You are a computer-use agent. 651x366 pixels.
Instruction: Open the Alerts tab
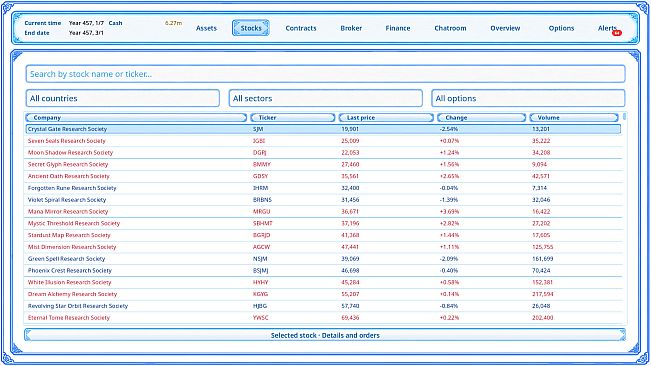click(607, 28)
